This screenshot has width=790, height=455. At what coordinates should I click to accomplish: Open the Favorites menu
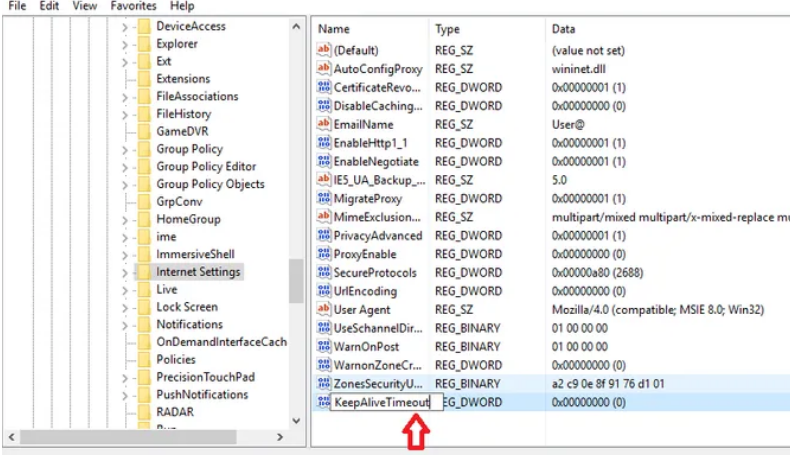tap(133, 6)
